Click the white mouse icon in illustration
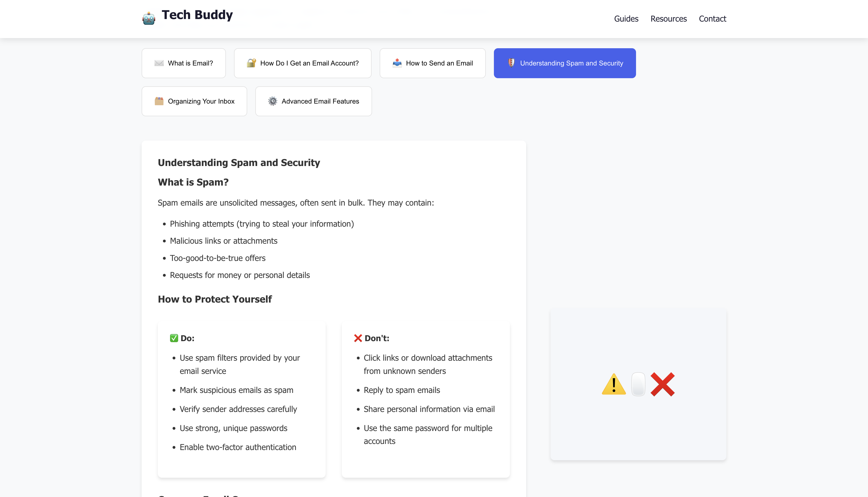The width and height of the screenshot is (868, 497). [x=638, y=384]
